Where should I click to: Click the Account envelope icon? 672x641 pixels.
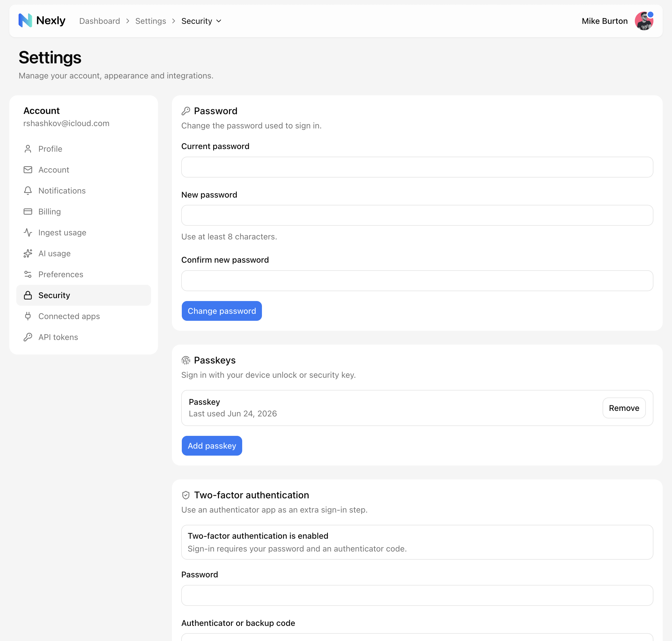pos(28,170)
